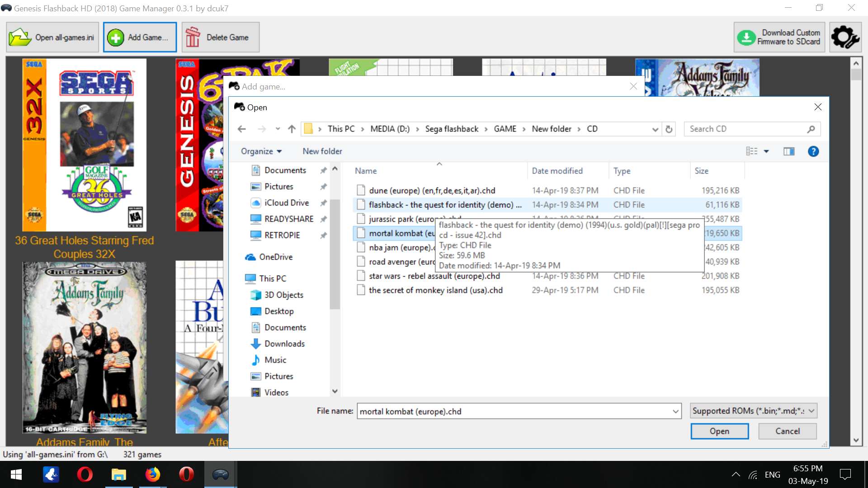
Task: Go up one folder level
Action: [292, 129]
